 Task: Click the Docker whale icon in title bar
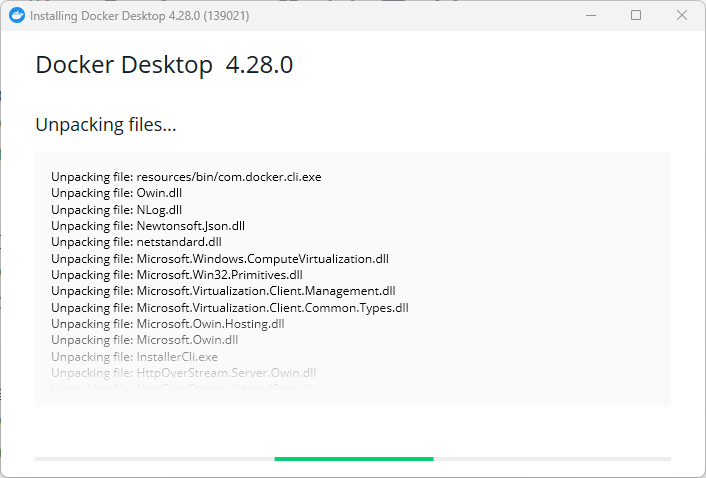coord(17,15)
